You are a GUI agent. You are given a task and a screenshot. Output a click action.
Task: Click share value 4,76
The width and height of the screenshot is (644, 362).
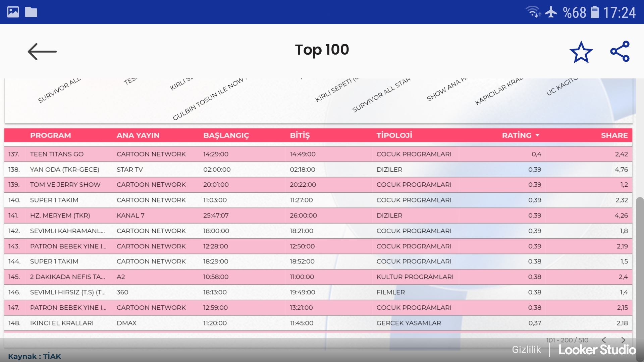point(621,170)
